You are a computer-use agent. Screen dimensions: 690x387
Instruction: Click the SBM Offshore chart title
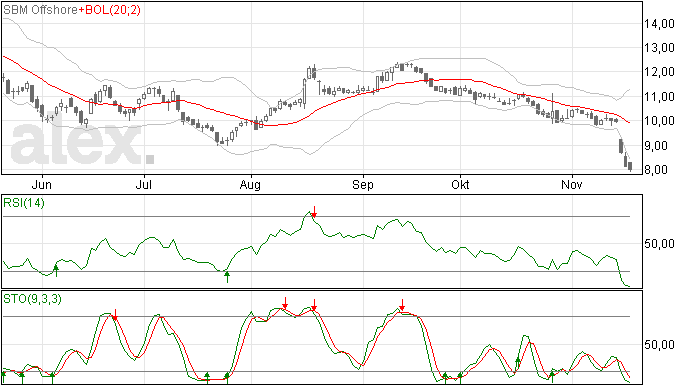click(x=40, y=10)
